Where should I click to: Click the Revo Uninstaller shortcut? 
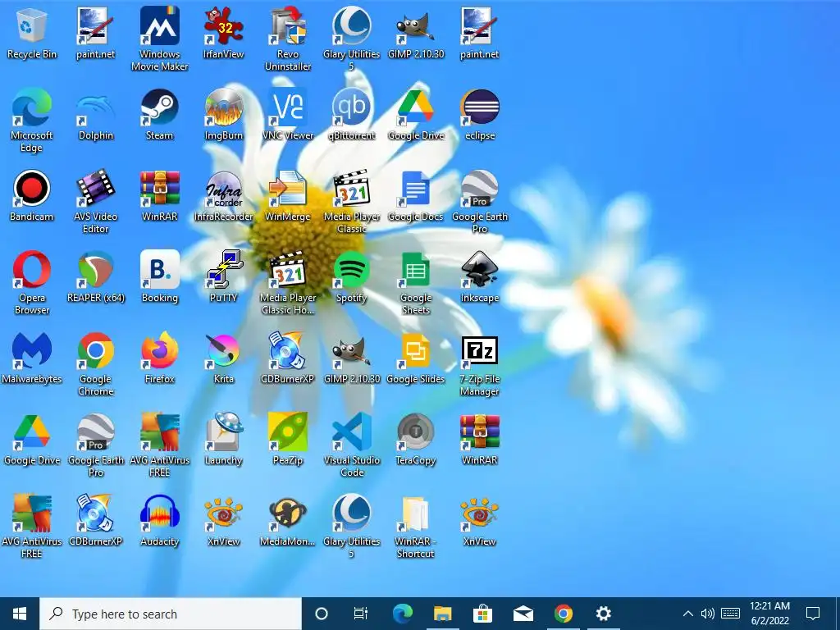click(x=288, y=39)
